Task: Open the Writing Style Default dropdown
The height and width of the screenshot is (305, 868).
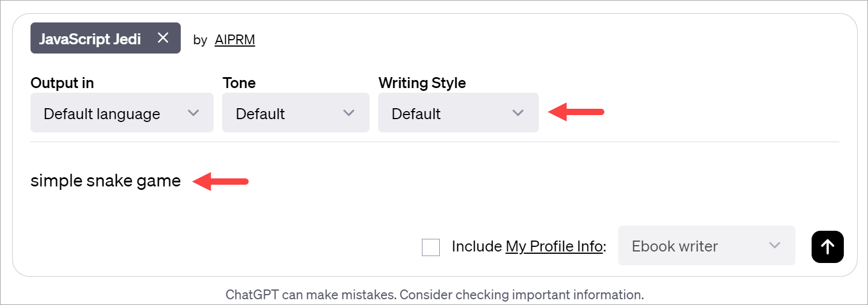Action: [x=458, y=113]
